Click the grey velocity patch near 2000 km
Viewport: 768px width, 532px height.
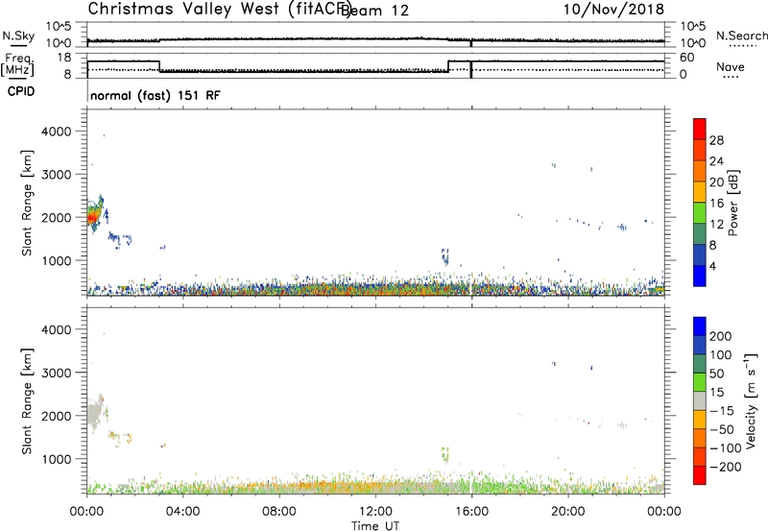[93, 413]
